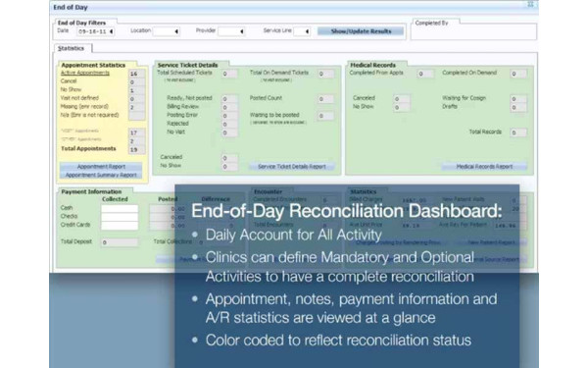
Task: Click the Waiting for Cosign value
Action: coord(518,99)
